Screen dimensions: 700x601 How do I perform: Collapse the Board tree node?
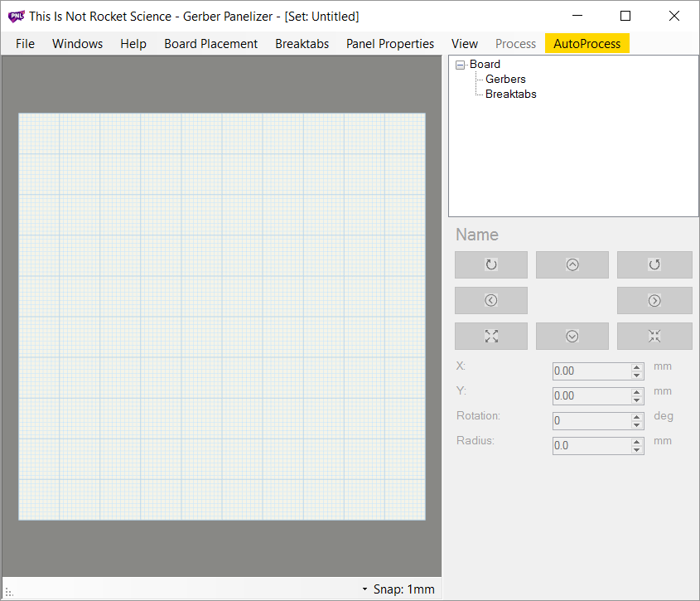click(x=461, y=65)
